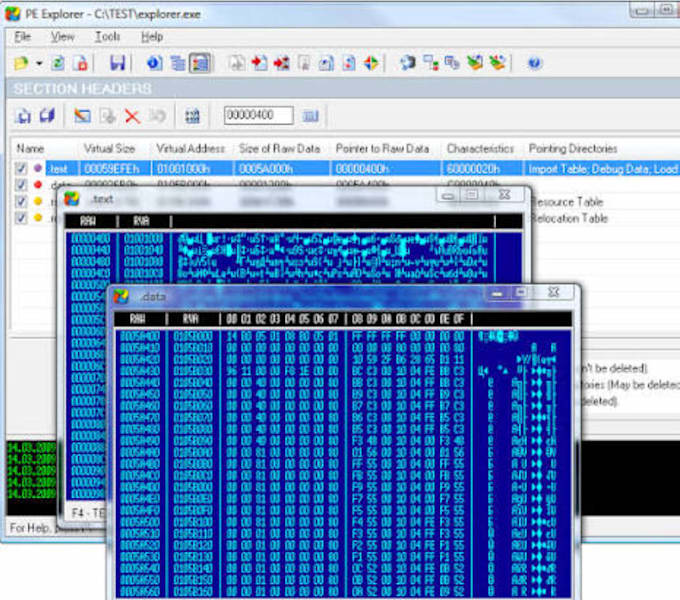680x600 pixels.
Task: Click the Characteristics column header
Action: [481, 149]
